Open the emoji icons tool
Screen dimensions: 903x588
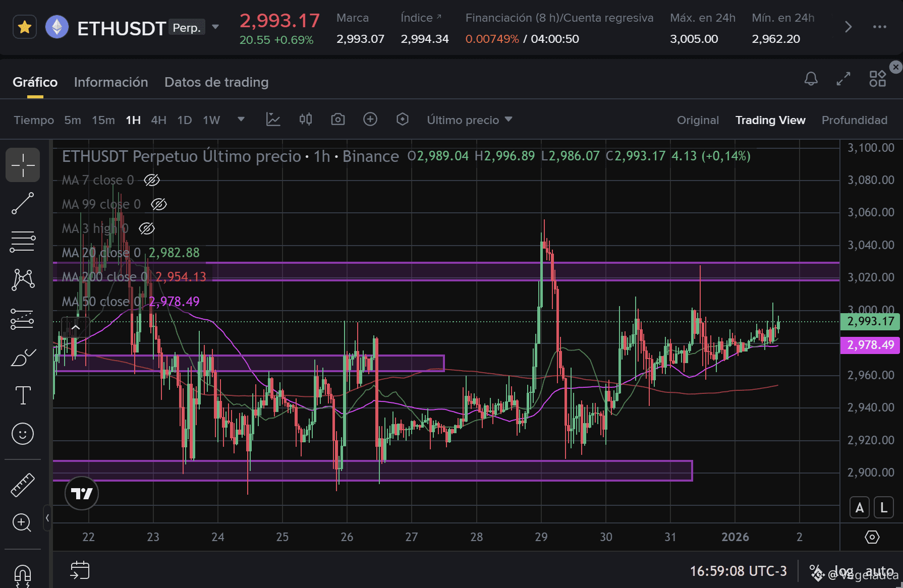click(23, 434)
